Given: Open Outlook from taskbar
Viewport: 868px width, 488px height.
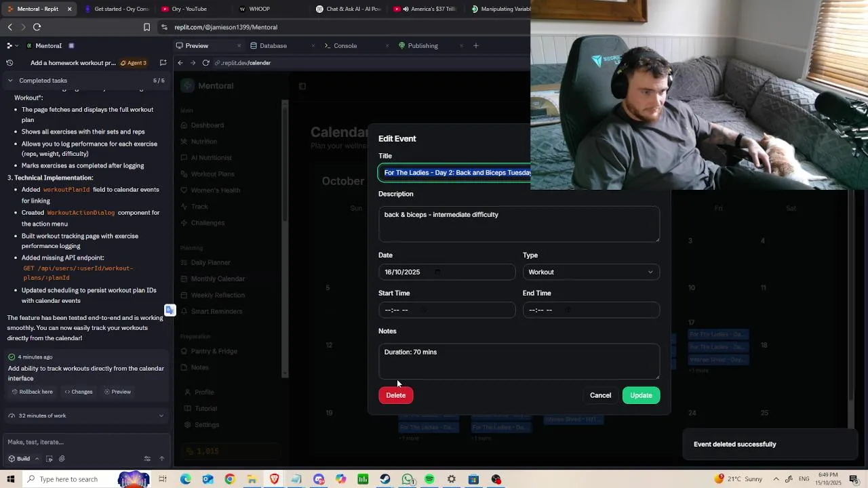Looking at the screenshot, I should pos(208,479).
